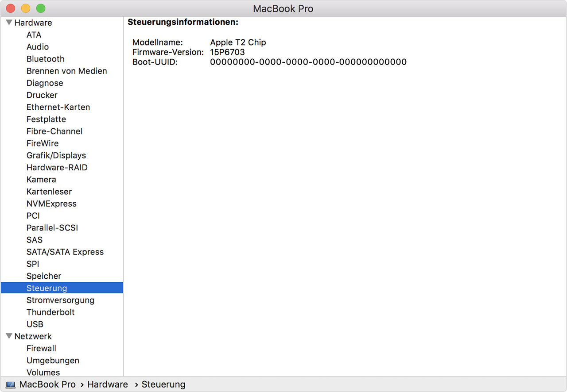The image size is (567, 392).
Task: Click the firmware version 15P6703 value
Action: 227,52
